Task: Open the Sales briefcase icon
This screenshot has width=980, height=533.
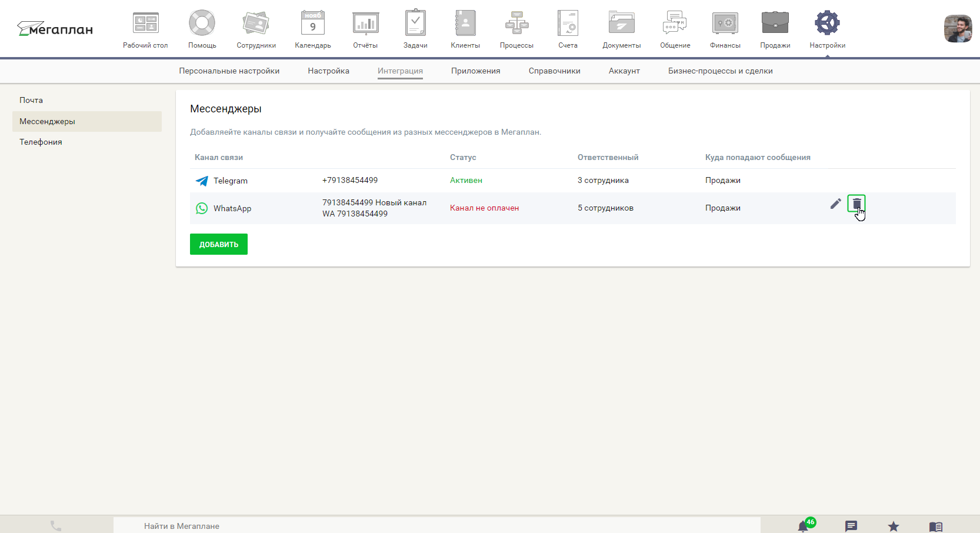Action: [x=775, y=24]
